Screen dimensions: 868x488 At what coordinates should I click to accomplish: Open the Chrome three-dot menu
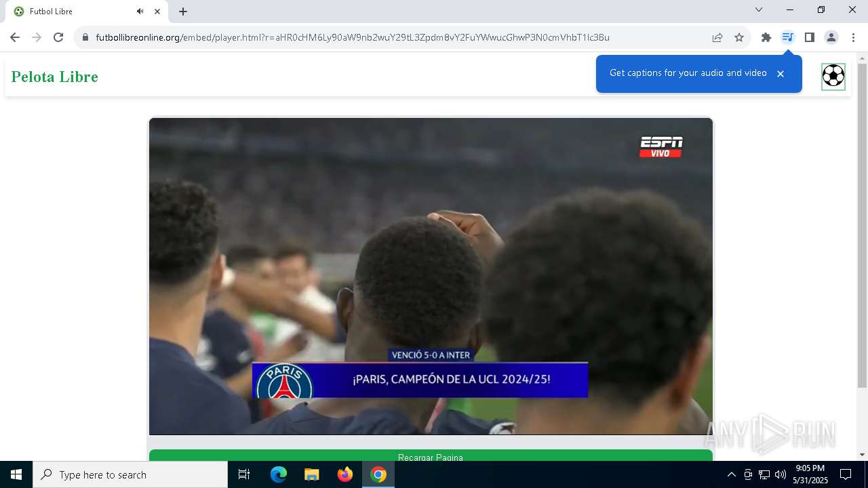pyautogui.click(x=853, y=37)
